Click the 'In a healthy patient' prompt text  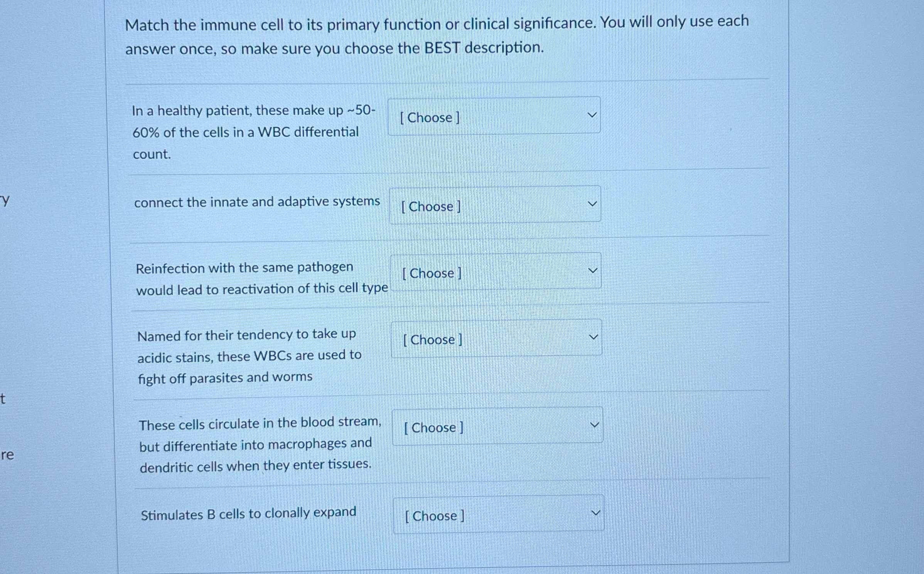253,132
